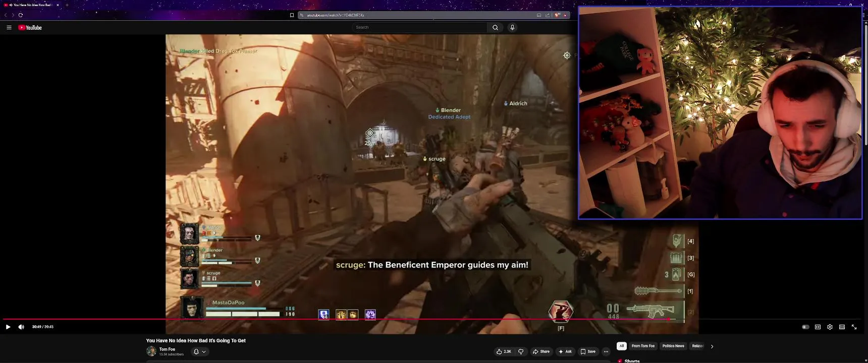Click the 30:49 / 39:45 time display
The image size is (868, 363).
coord(43,327)
